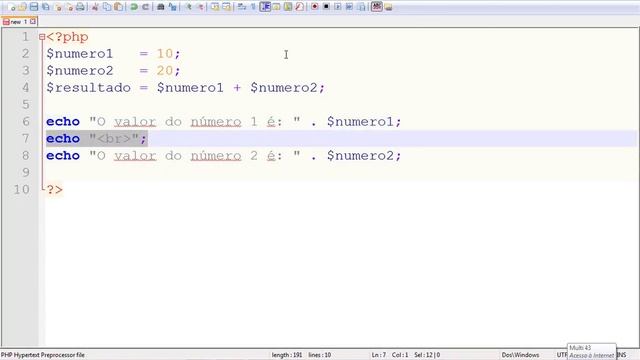This screenshot has width=640, height=360.
Task: Click '$numero2;' at end of line 8
Action: pos(364,156)
